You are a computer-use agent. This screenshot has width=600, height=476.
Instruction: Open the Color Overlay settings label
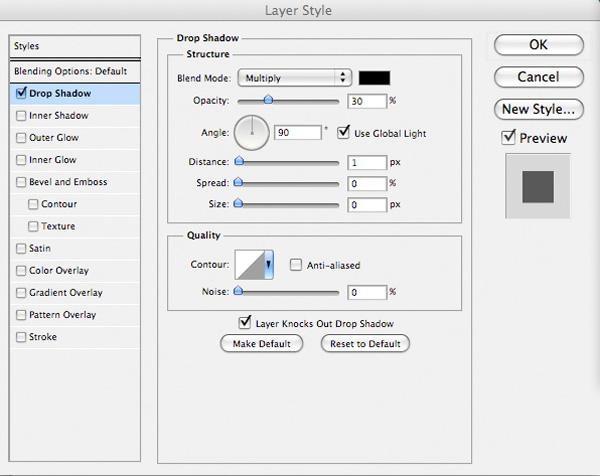[x=59, y=271]
